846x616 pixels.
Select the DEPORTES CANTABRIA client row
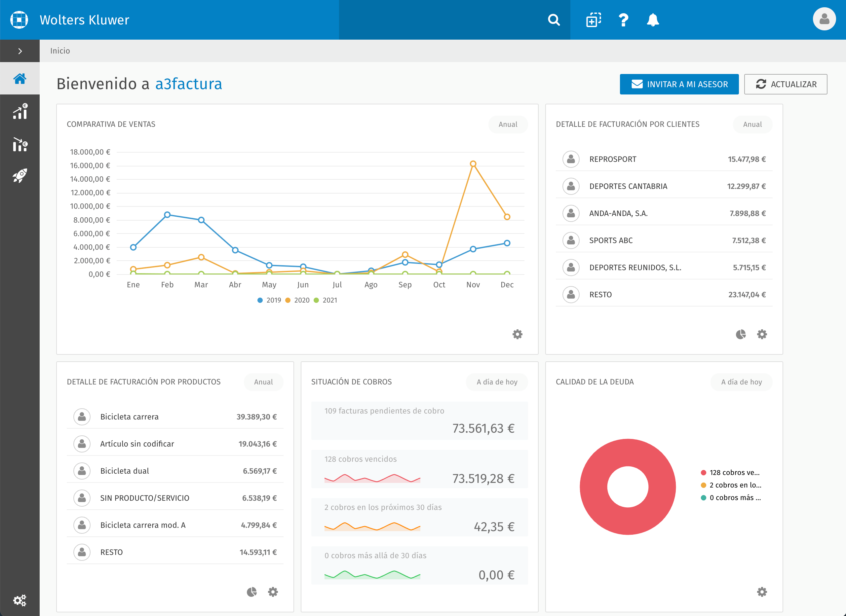(x=664, y=186)
